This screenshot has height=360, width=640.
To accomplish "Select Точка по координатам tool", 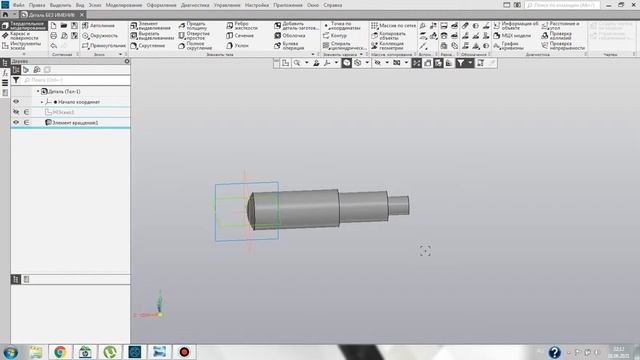I will tap(342, 26).
